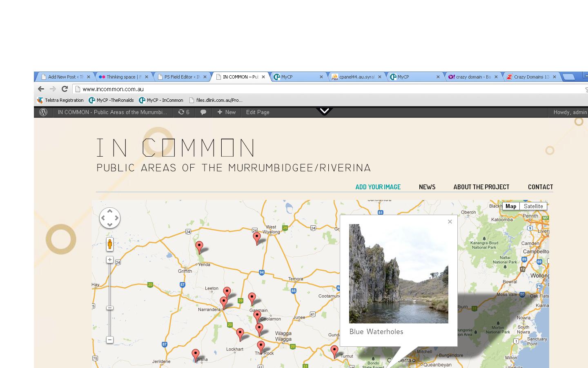
Task: Switch to the crazy domain Yahoo tab
Action: coord(473,77)
